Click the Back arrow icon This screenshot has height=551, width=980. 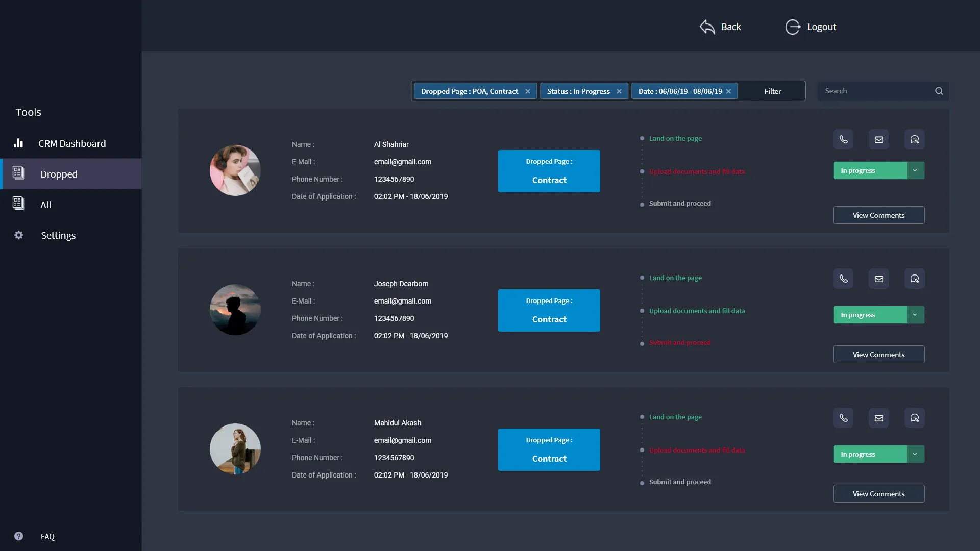[707, 27]
